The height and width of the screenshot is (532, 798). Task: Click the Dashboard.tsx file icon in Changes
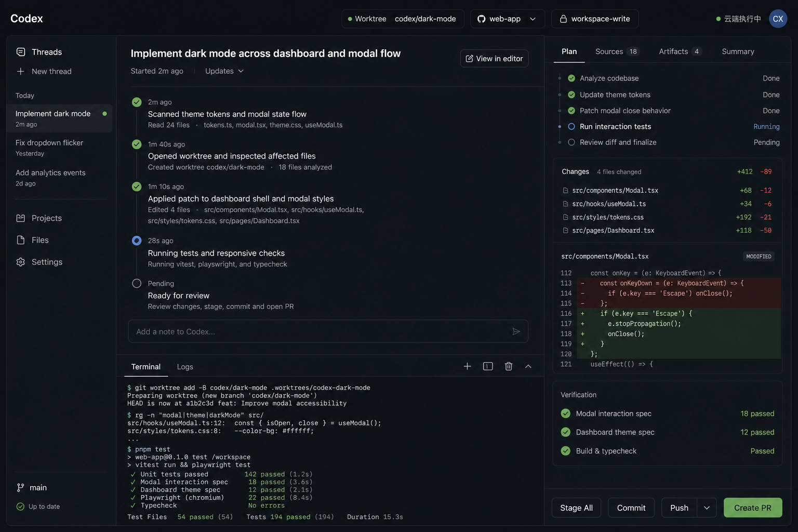coord(566,231)
